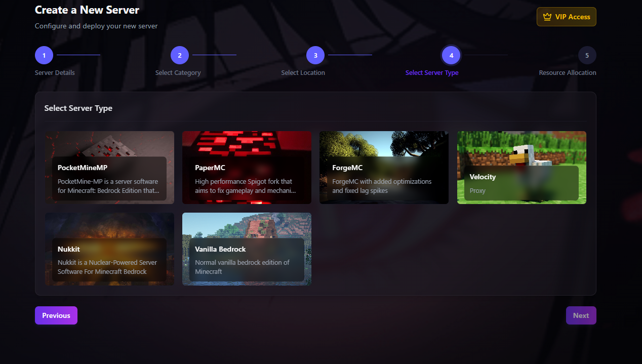Screen dimensions: 642x364
Task: Choose Vanilla Bedrock server type
Action: coord(247,249)
